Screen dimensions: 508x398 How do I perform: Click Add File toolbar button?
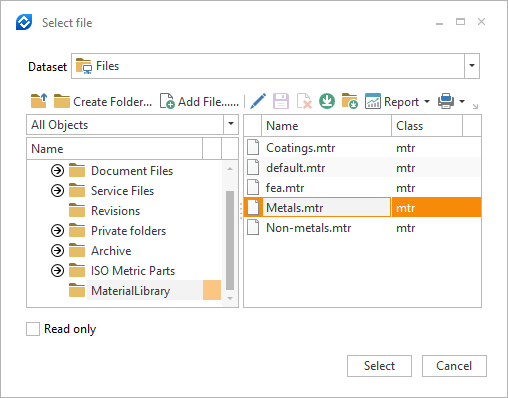pyautogui.click(x=199, y=101)
